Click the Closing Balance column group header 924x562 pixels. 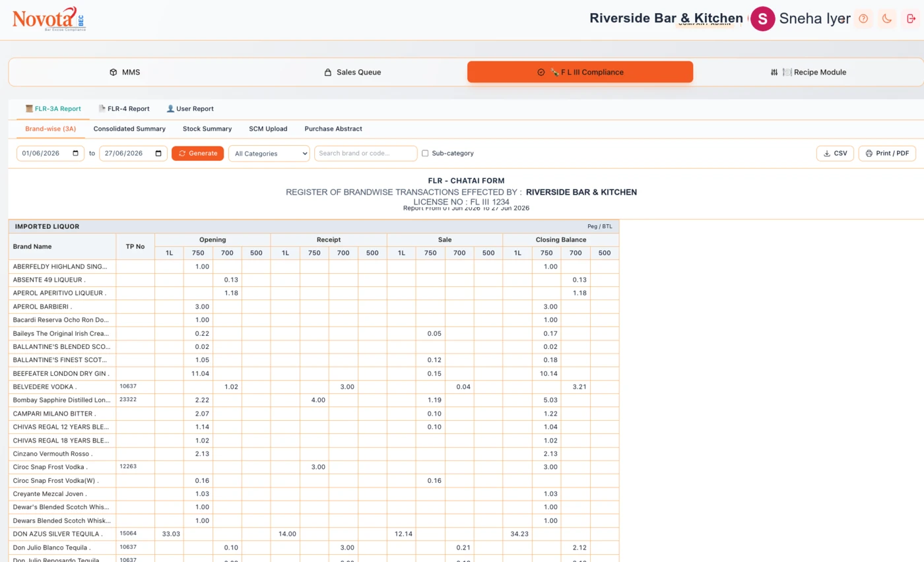pos(561,240)
